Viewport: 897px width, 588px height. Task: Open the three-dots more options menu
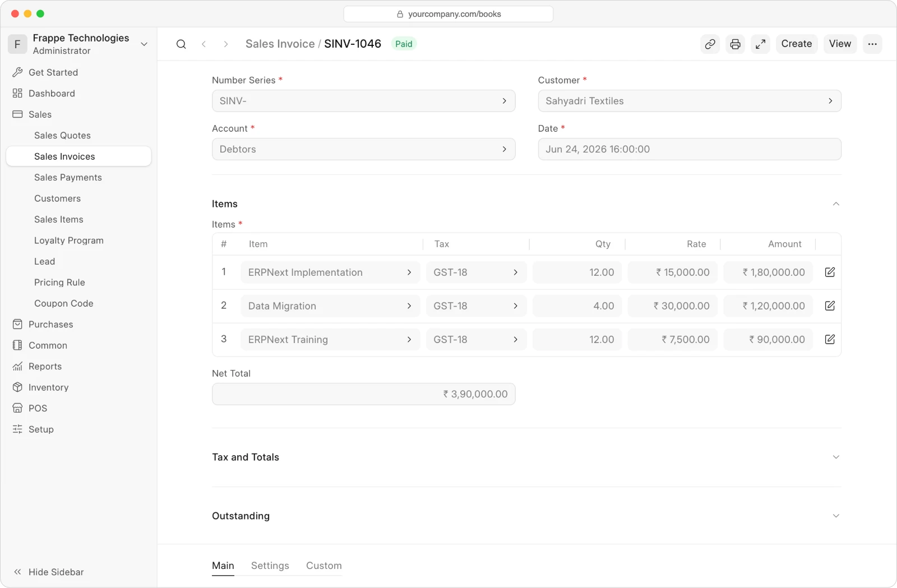(872, 44)
